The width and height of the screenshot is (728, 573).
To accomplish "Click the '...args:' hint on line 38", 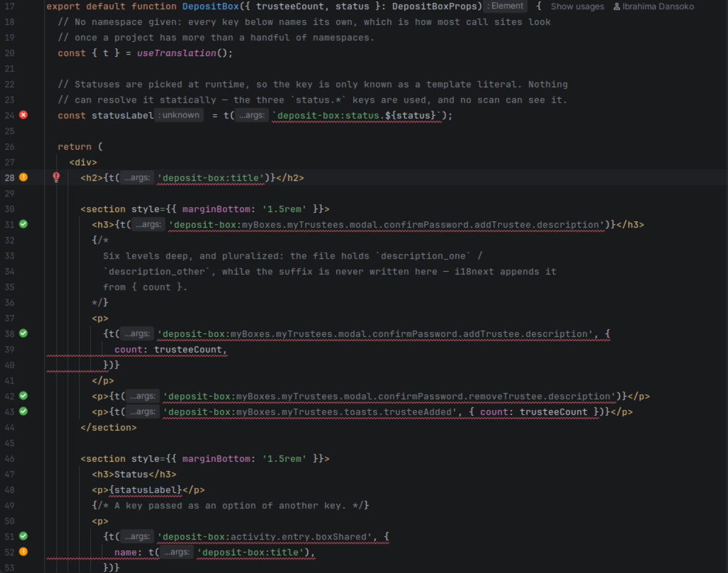I will pos(137,334).
